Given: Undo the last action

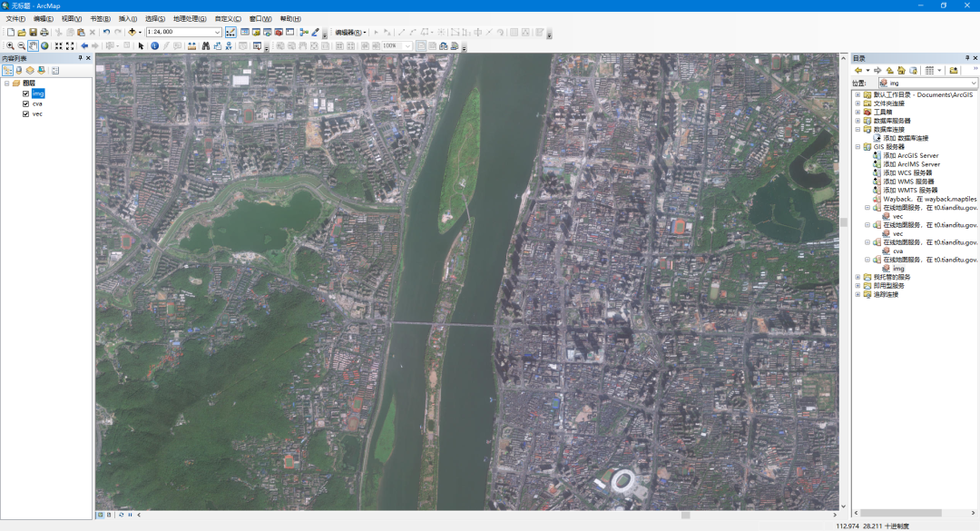Looking at the screenshot, I should coord(106,32).
